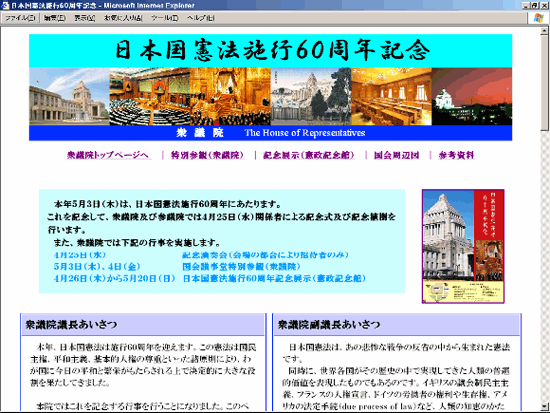
Task: Click the plenary chamber photo in banner
Action: click(150, 96)
